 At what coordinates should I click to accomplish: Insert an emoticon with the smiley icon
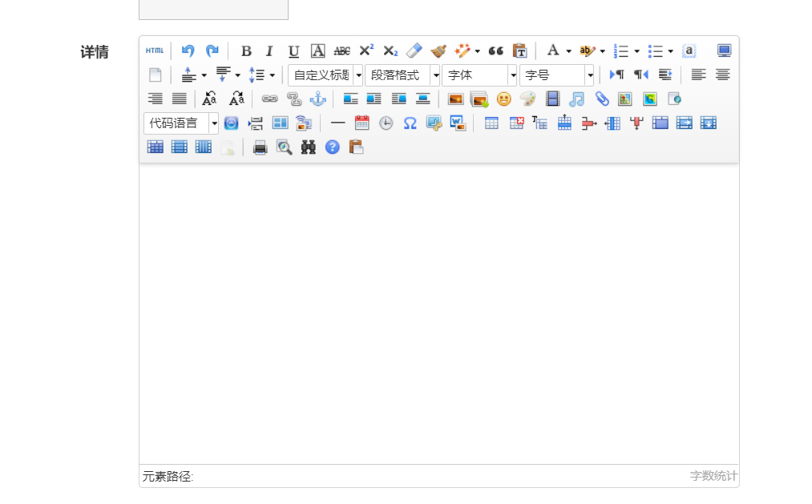click(503, 99)
